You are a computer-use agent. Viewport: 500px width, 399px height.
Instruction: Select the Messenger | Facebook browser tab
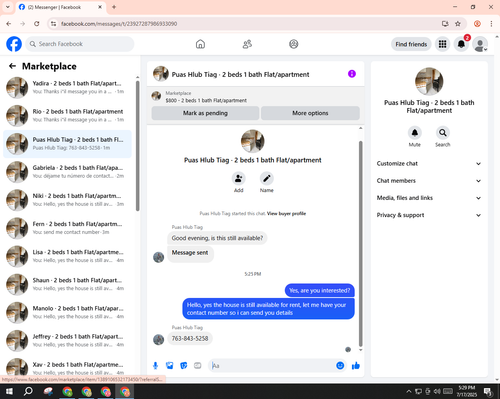(x=60, y=7)
